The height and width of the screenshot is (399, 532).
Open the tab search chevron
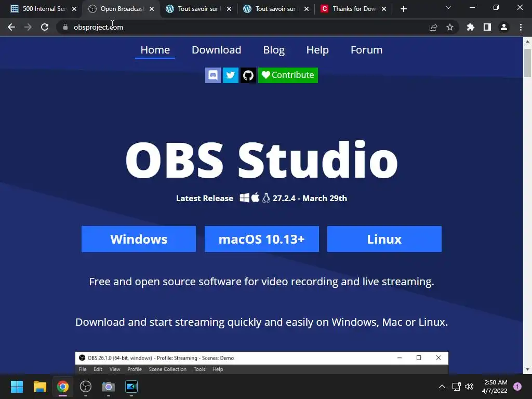[x=448, y=7]
